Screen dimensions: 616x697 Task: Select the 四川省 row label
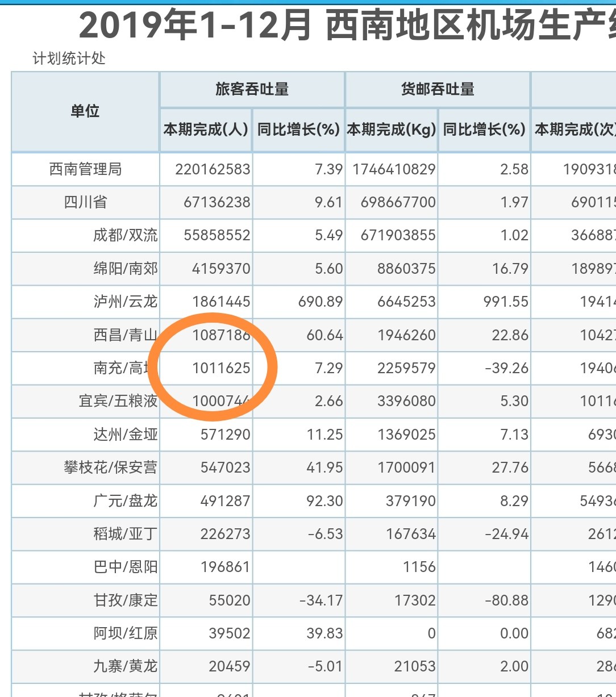85,202
